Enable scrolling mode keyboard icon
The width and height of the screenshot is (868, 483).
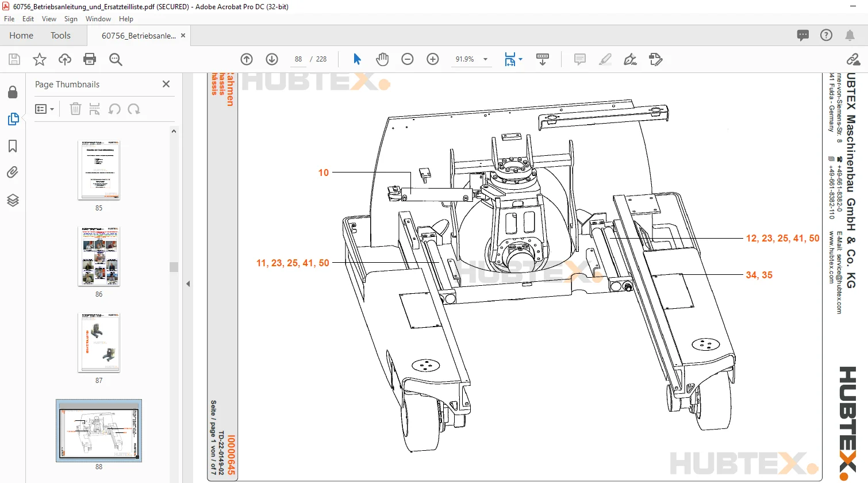pos(542,59)
